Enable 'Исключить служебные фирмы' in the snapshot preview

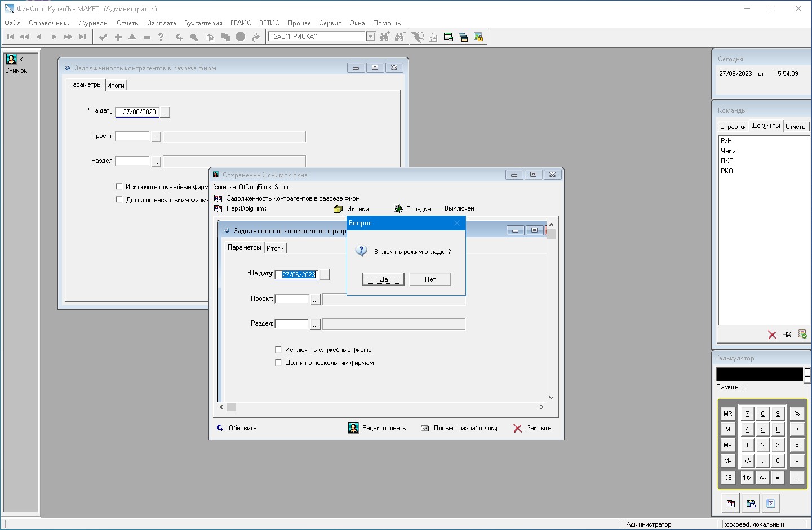click(278, 349)
